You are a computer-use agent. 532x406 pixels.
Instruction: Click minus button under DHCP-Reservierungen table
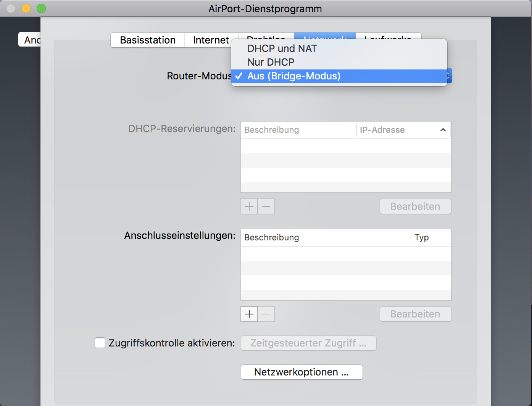pyautogui.click(x=266, y=206)
